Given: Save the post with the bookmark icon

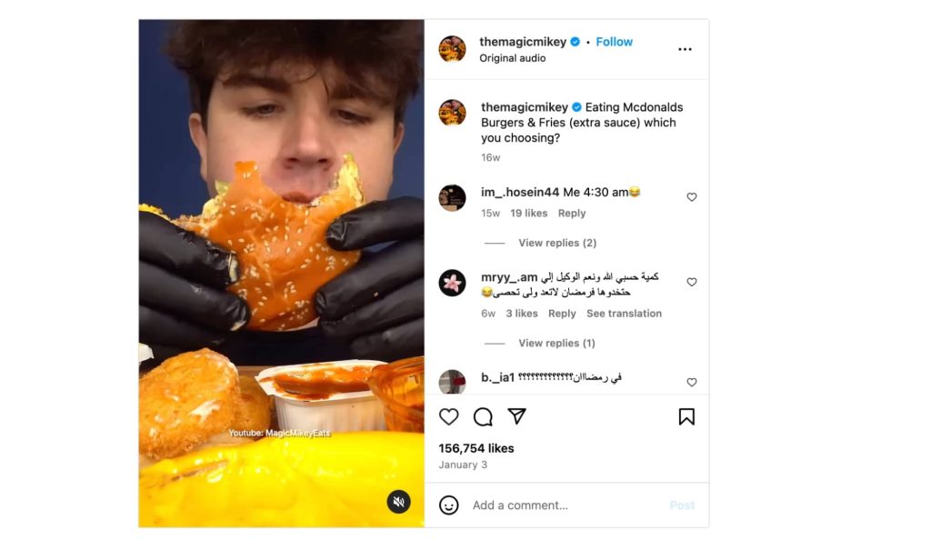Looking at the screenshot, I should (x=686, y=417).
